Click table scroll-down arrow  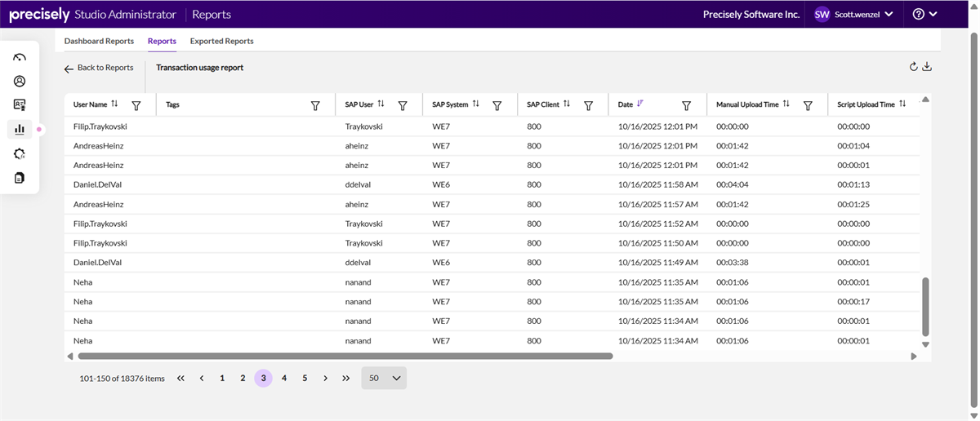pos(925,344)
